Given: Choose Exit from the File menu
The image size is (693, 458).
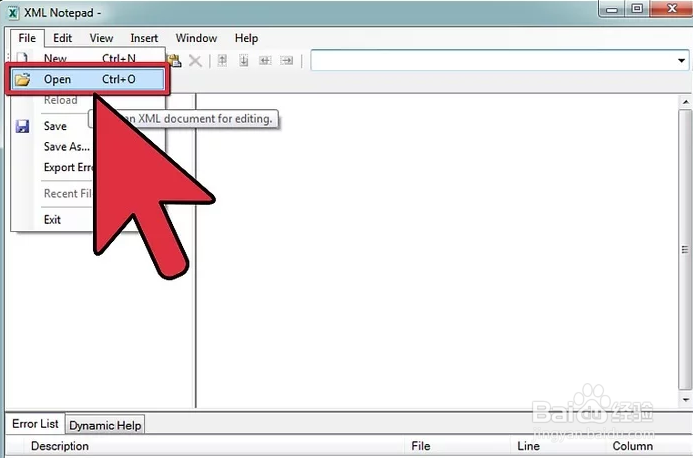Looking at the screenshot, I should [52, 220].
